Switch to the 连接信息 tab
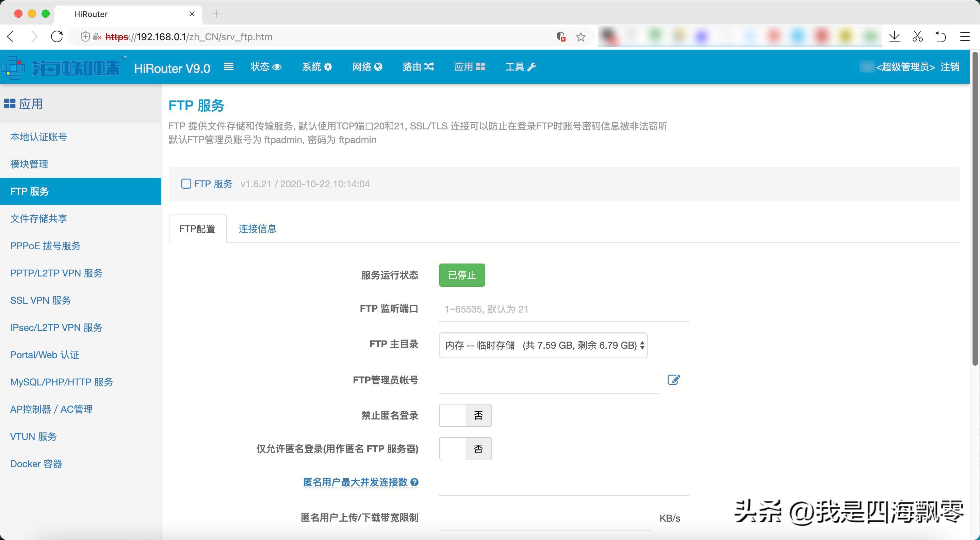The height and width of the screenshot is (540, 980). (x=257, y=229)
